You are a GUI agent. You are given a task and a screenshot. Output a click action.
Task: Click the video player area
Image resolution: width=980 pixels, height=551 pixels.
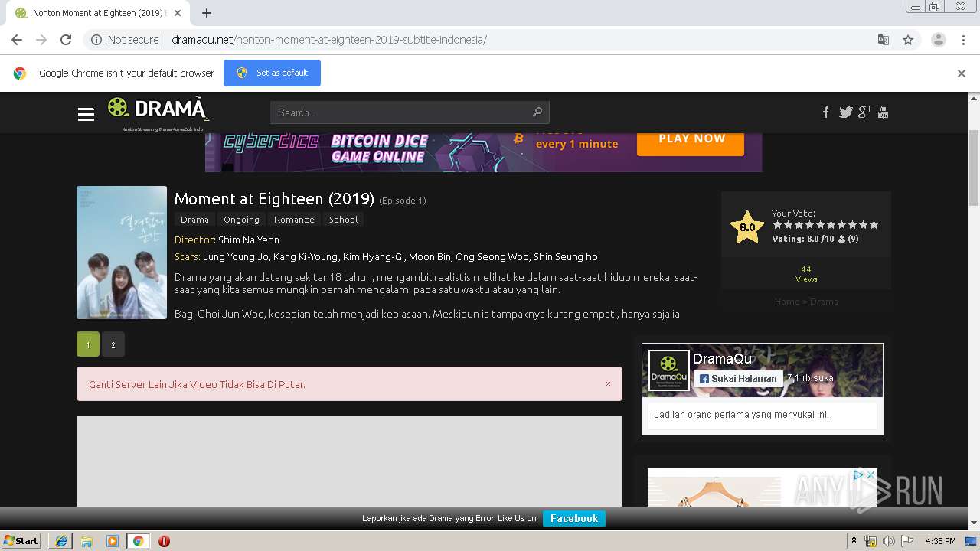point(349,461)
